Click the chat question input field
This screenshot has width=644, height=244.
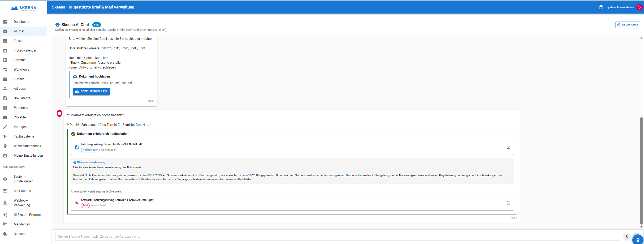(x=337, y=237)
